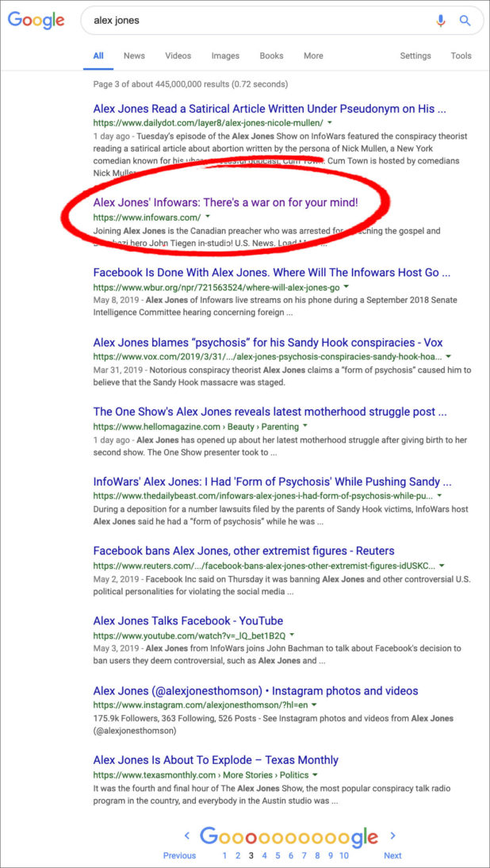Expand dropdown arrow next to dailydot.com URL

coord(330,122)
